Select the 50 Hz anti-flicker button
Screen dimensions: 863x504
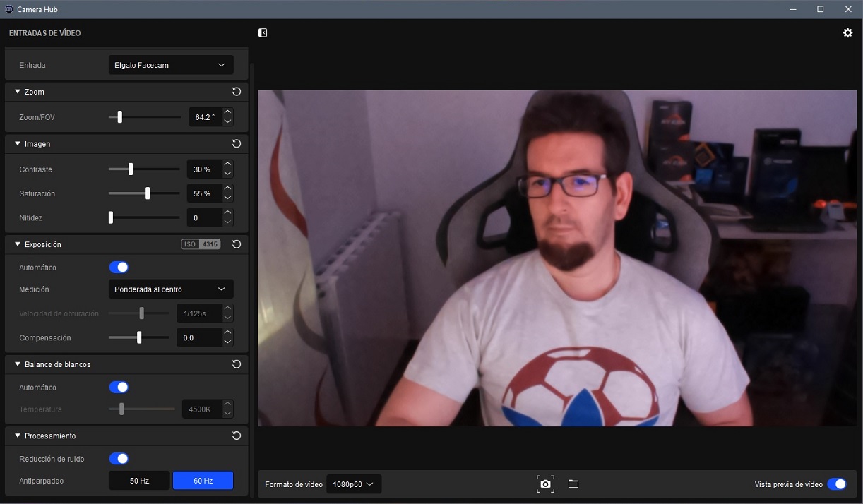(x=139, y=481)
